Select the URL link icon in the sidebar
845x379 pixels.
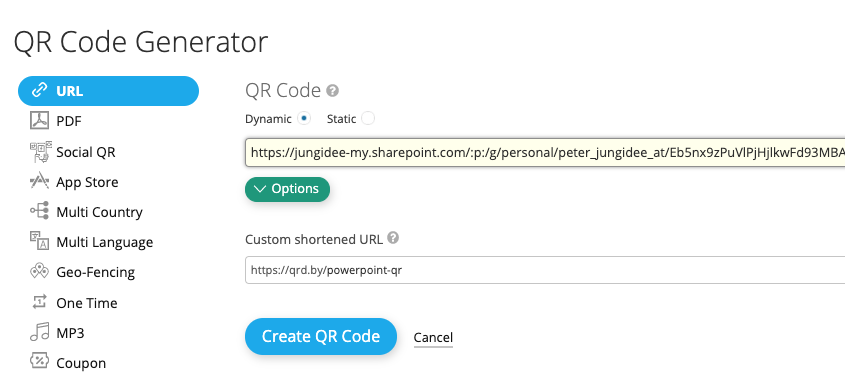pyautogui.click(x=39, y=91)
